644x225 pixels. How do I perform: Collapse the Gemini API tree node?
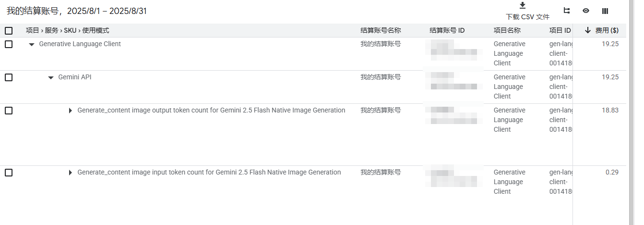51,77
